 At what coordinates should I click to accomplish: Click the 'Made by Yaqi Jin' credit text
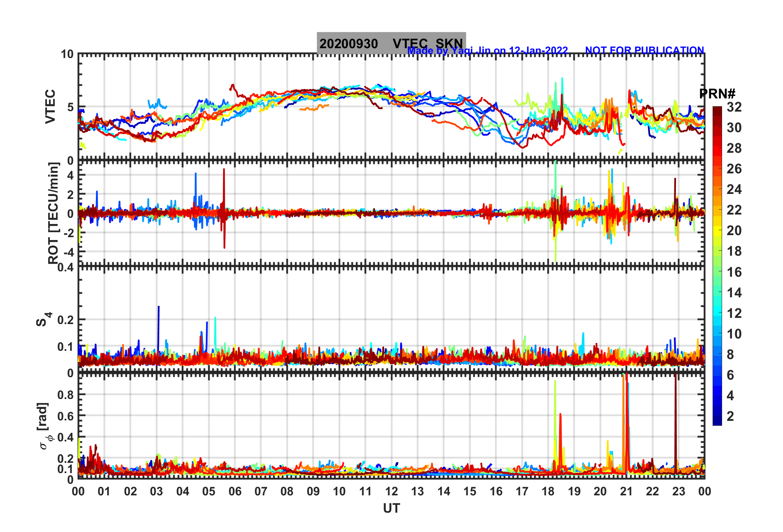click(487, 51)
